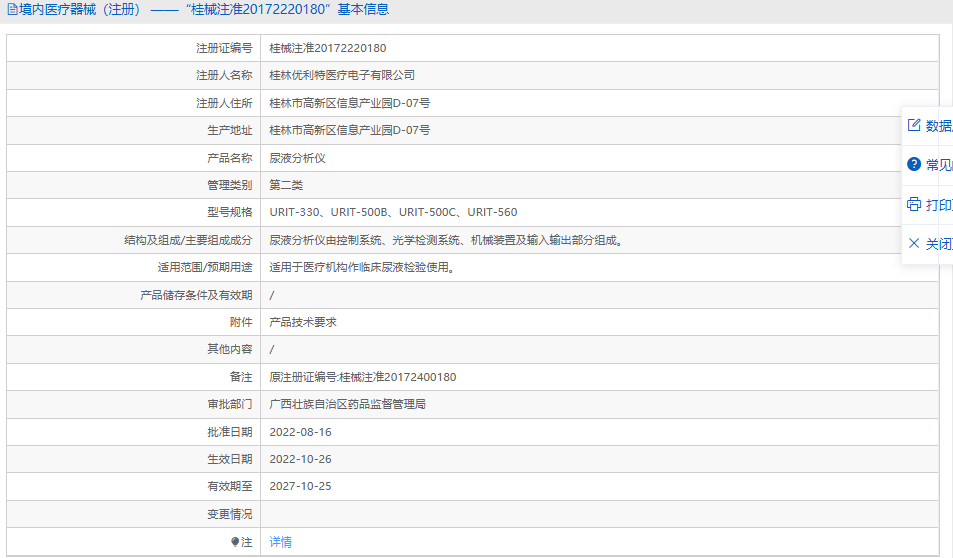Click the 管理类别 row label

(230, 185)
